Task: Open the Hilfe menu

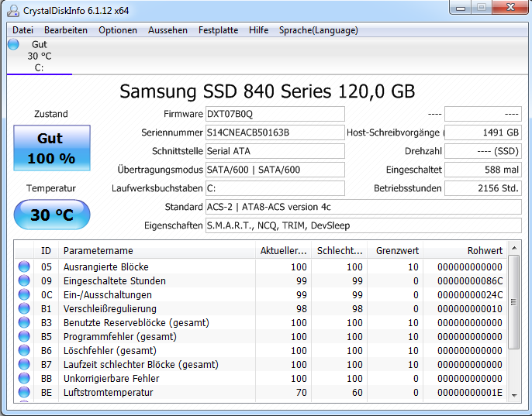Action: click(258, 30)
